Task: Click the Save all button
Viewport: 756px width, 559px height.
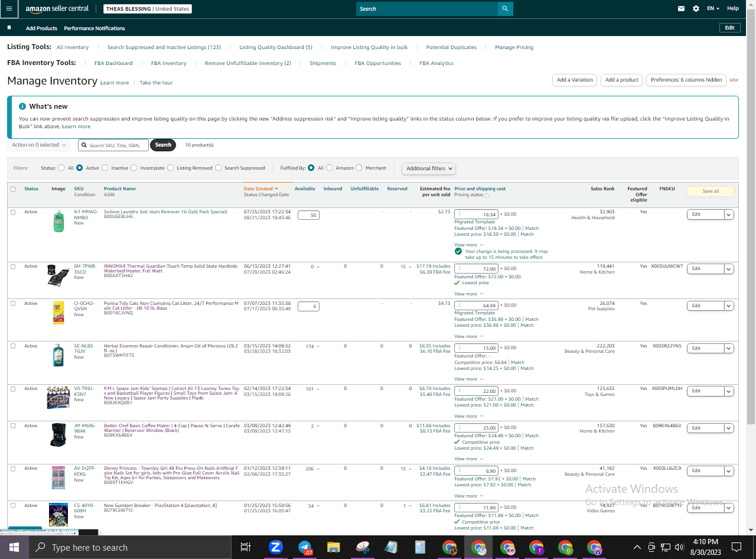Action: [x=711, y=191]
